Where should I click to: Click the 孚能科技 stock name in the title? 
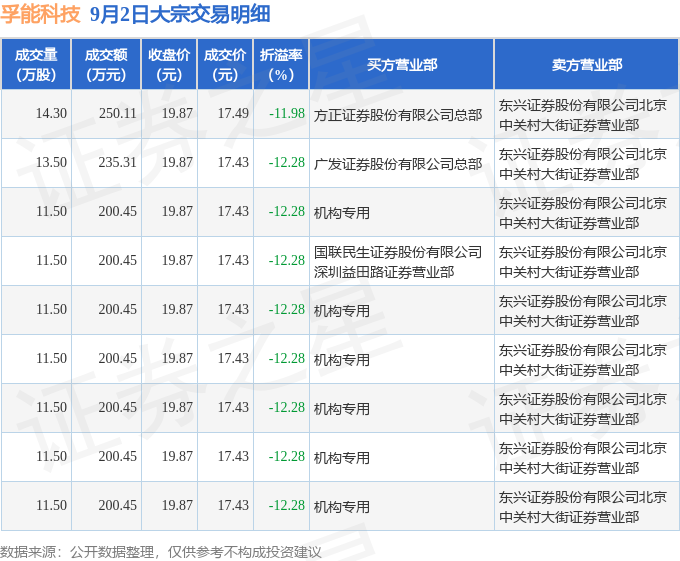[40, 14]
